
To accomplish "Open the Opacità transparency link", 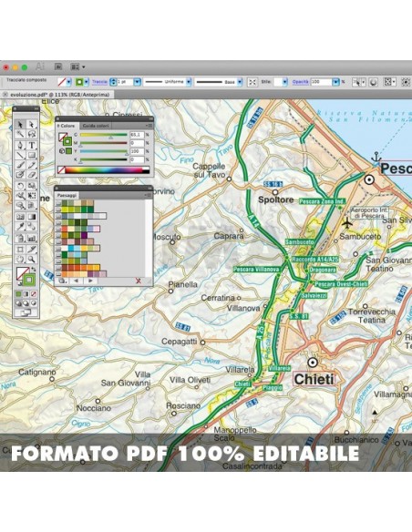I will (301, 82).
